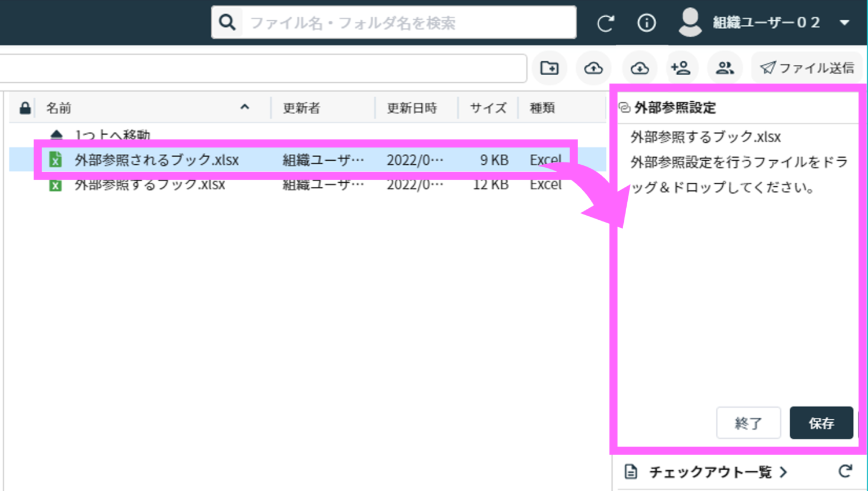Click the search magnifier icon
Image resolution: width=868 pixels, height=491 pixels.
[227, 22]
